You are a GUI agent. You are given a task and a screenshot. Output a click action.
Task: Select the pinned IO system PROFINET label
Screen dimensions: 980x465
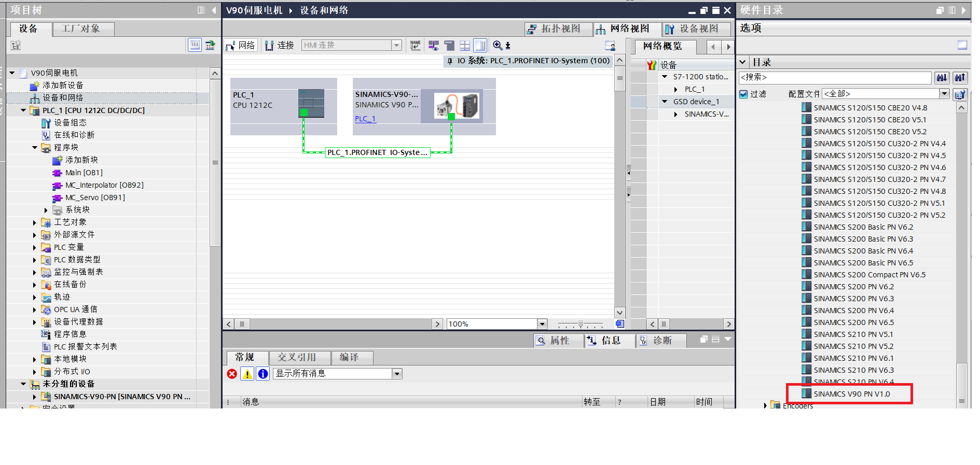tap(529, 61)
